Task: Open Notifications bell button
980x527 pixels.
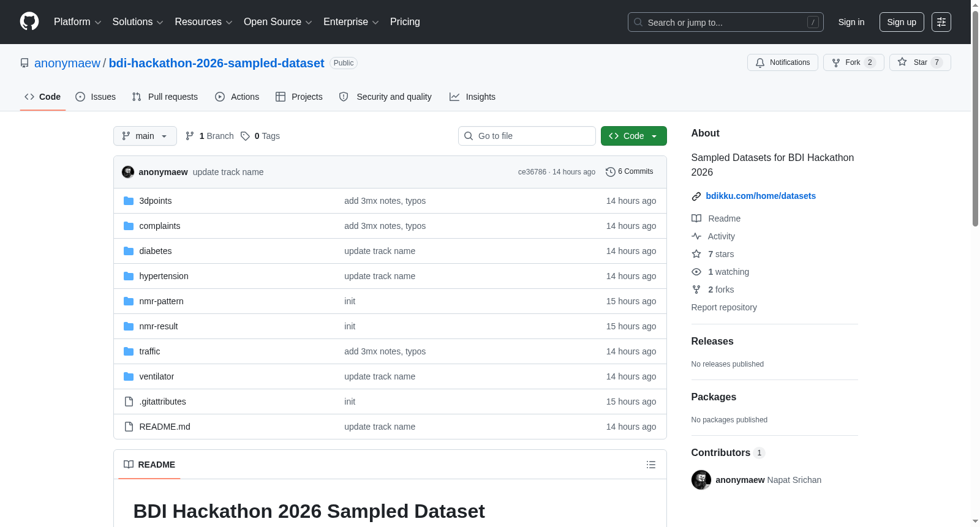Action: [x=783, y=62]
